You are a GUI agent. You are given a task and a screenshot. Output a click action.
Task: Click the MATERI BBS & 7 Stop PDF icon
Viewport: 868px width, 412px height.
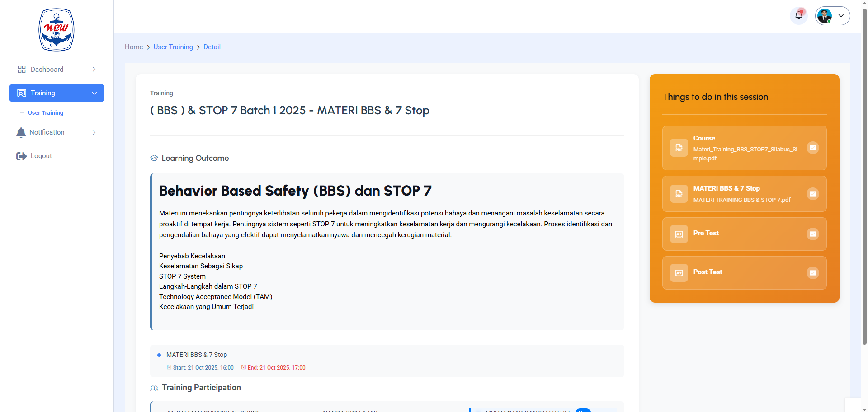coord(679,194)
